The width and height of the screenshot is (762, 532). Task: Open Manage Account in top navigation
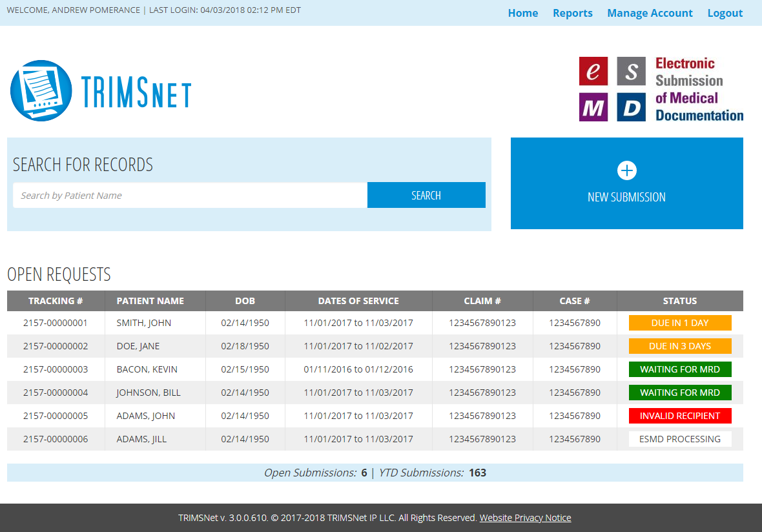650,13
